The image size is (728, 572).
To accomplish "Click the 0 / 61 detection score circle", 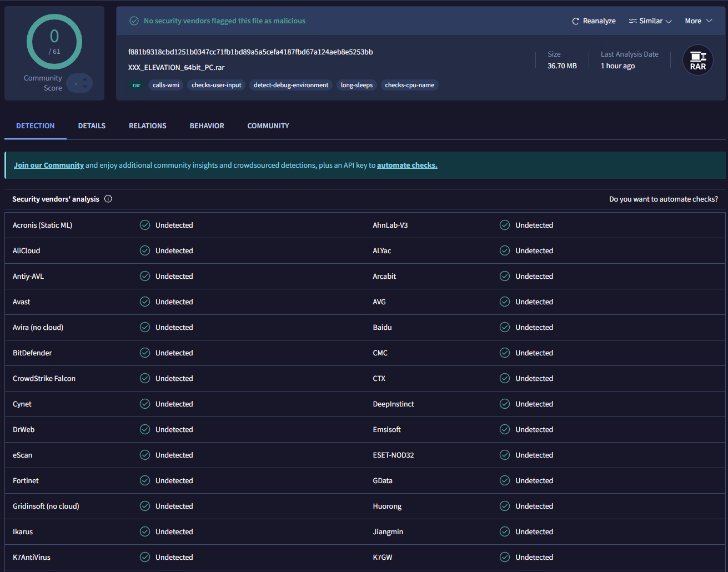I will point(54,42).
